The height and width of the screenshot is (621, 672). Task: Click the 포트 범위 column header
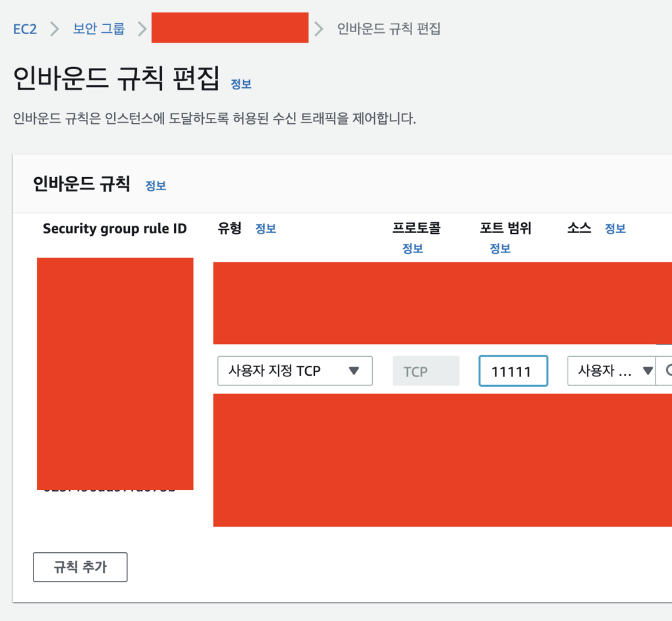click(506, 228)
